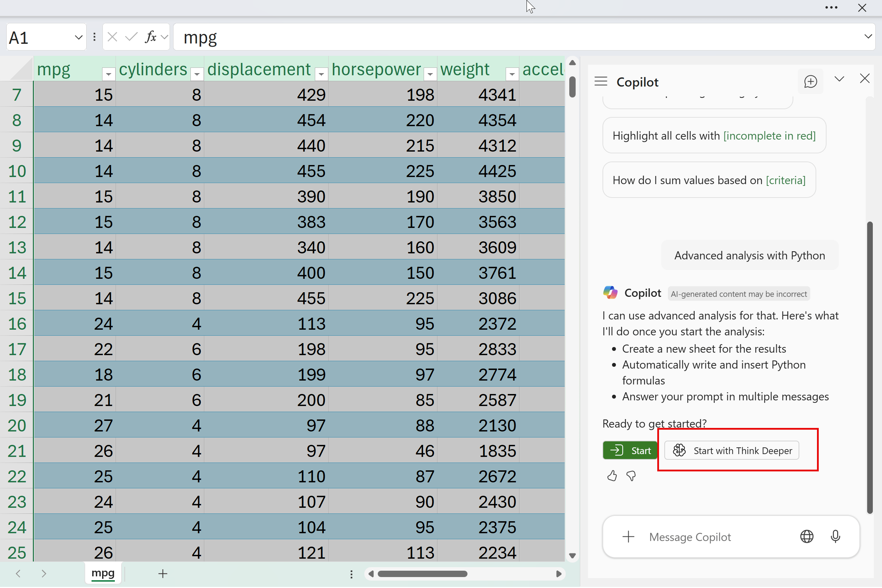This screenshot has height=588, width=882.
Task: Click the plus attach icon in message box
Action: coord(629,537)
